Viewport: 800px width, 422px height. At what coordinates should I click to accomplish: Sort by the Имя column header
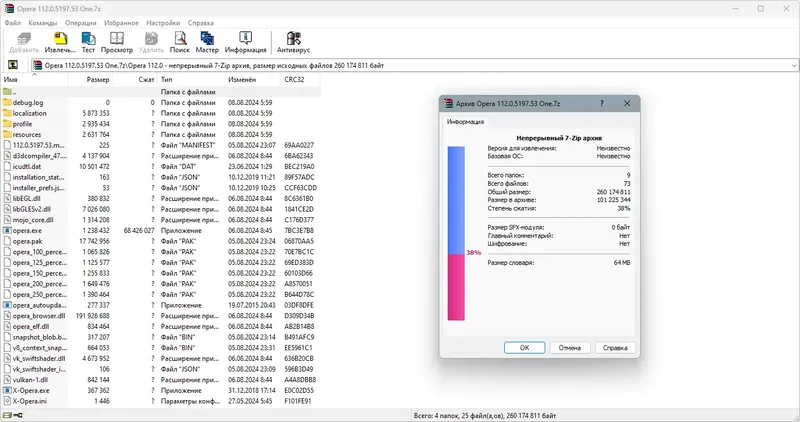point(34,80)
